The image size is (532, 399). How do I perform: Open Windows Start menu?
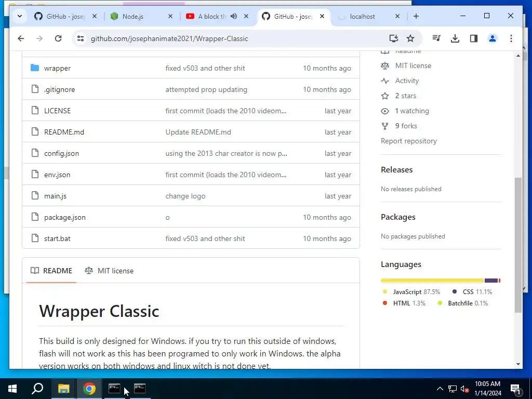(x=12, y=389)
